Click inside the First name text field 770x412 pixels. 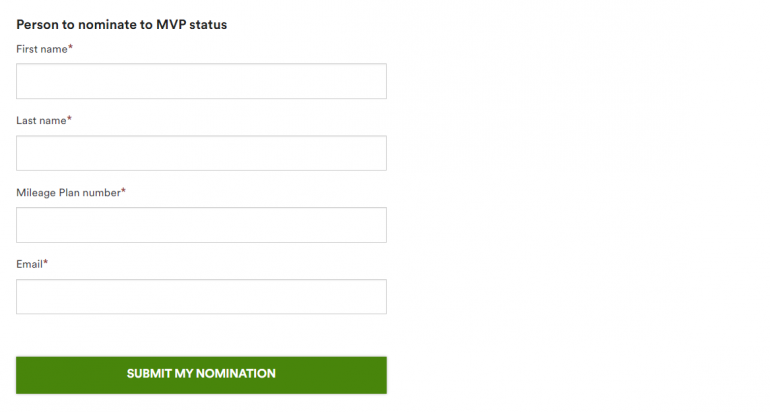point(201,81)
